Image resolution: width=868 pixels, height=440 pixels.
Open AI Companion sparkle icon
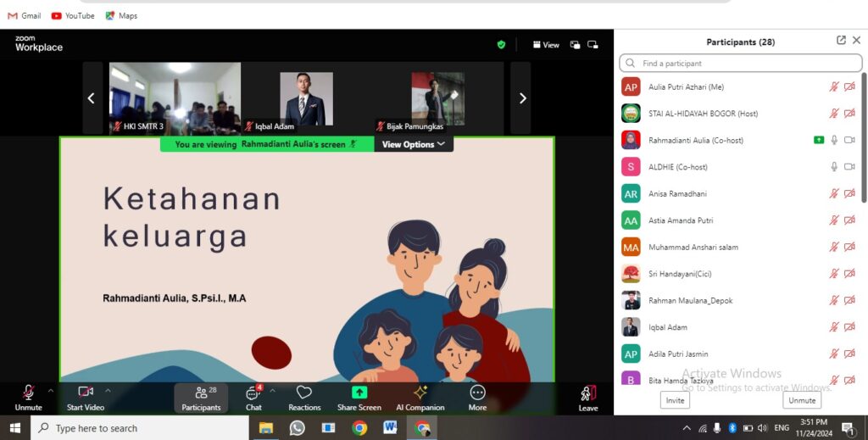(x=420, y=393)
